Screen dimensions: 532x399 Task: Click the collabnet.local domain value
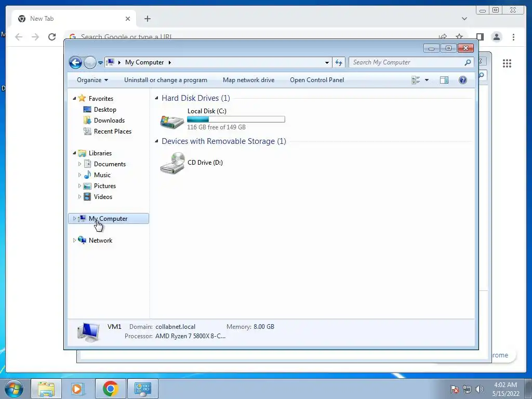pyautogui.click(x=176, y=327)
